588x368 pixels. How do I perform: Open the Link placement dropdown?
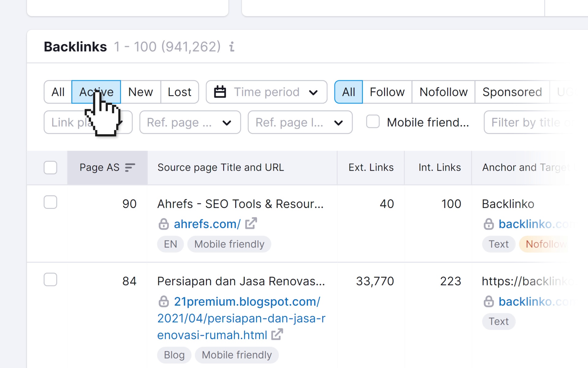click(x=88, y=122)
